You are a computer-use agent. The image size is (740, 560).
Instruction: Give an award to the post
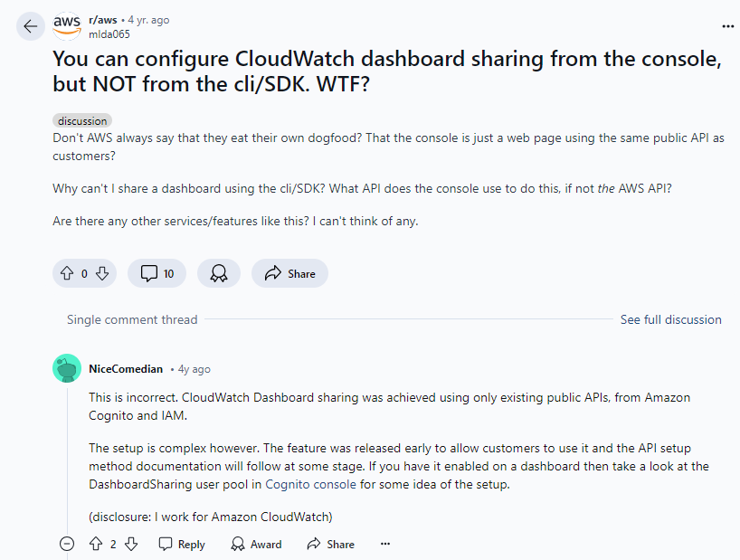coord(219,273)
